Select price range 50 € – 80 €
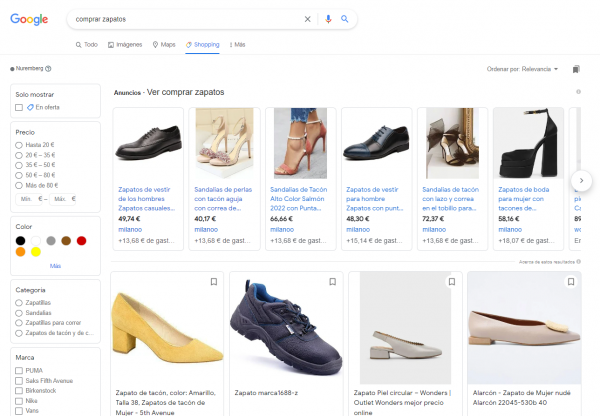This screenshot has width=600, height=416. [x=19, y=175]
